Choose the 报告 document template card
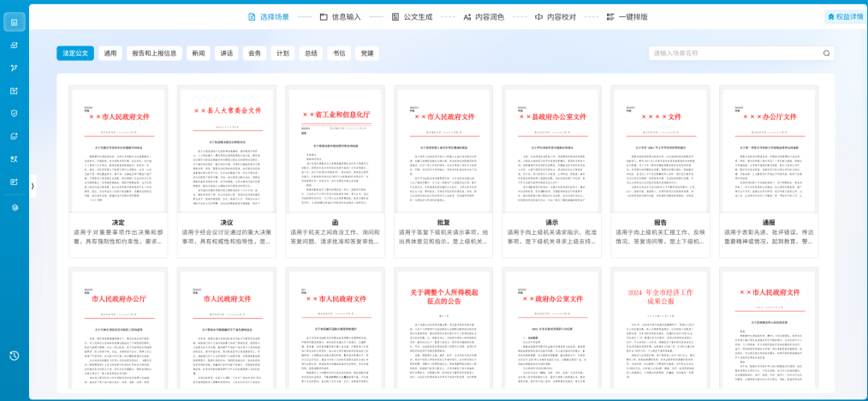The width and height of the screenshot is (868, 401). (x=660, y=171)
